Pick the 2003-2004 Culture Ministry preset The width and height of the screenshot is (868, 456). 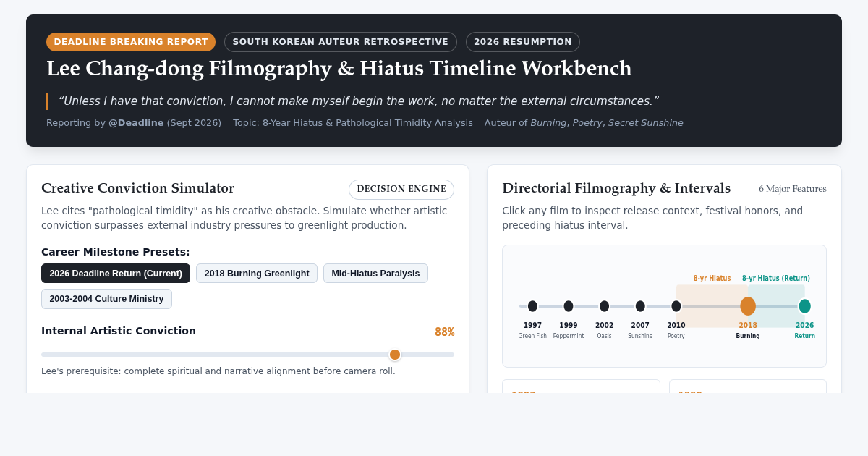[x=106, y=299]
